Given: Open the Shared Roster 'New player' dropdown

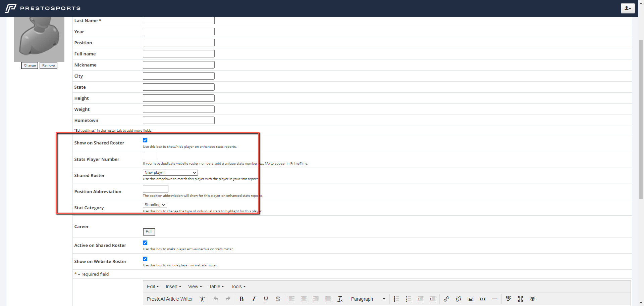Looking at the screenshot, I should click(170, 173).
